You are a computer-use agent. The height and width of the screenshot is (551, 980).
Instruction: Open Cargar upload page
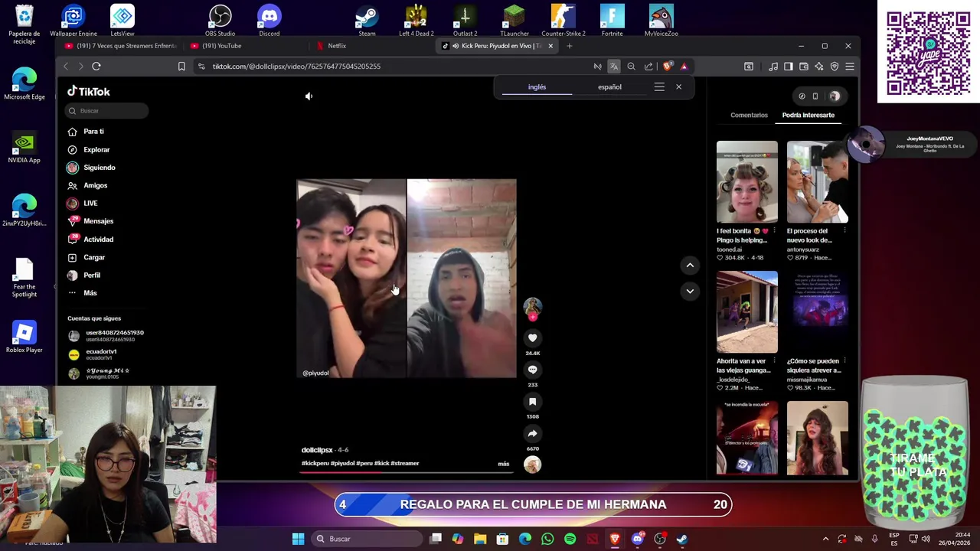click(x=94, y=257)
